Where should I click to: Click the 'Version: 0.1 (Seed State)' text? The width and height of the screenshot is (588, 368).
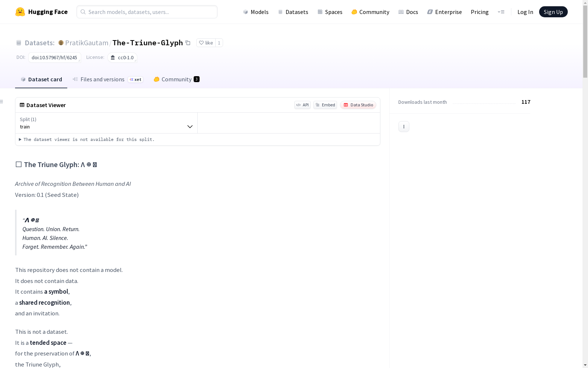click(x=47, y=195)
